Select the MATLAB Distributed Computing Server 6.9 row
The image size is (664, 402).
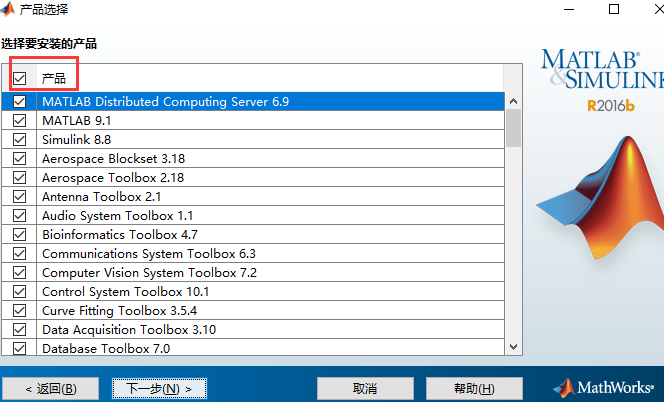tap(253, 102)
